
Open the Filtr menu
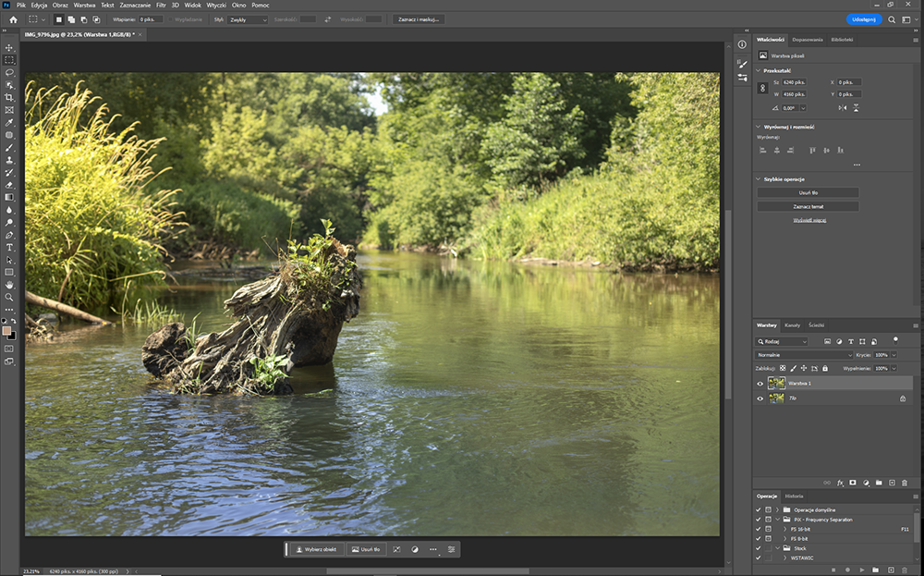click(161, 5)
